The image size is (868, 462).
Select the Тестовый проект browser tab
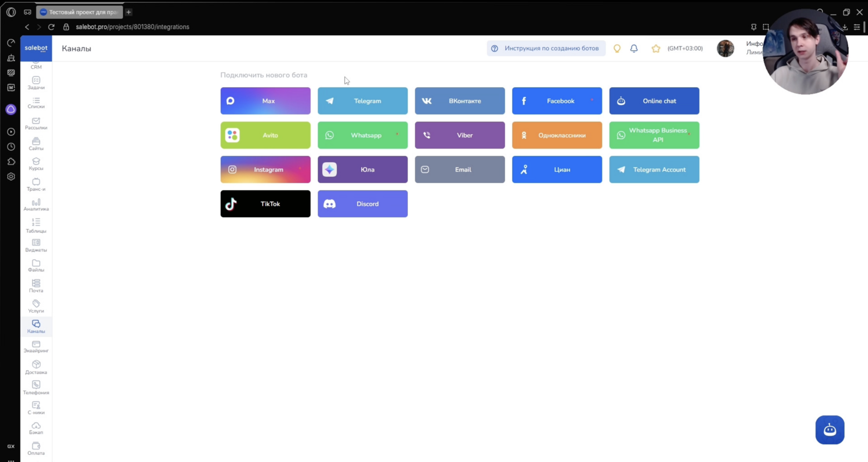[80, 12]
